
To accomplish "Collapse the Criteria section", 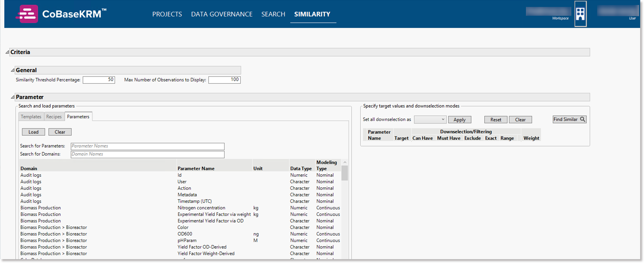I will pyautogui.click(x=7, y=52).
